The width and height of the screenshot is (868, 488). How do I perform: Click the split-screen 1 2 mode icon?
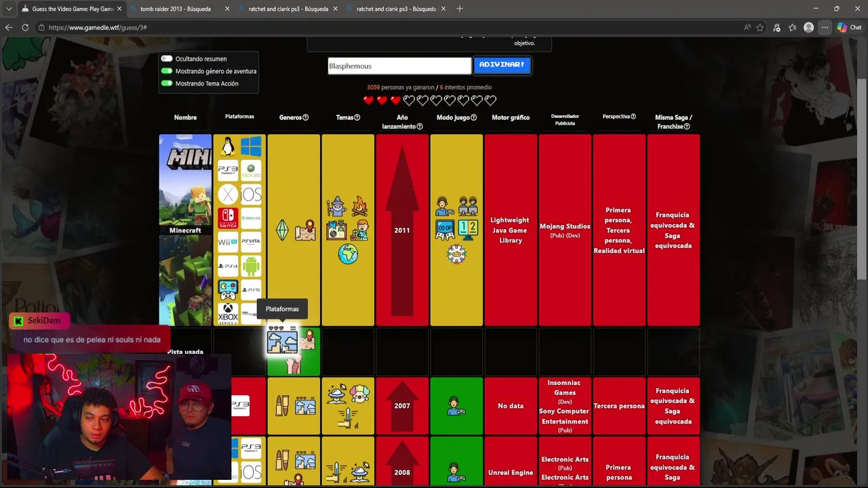(x=468, y=230)
